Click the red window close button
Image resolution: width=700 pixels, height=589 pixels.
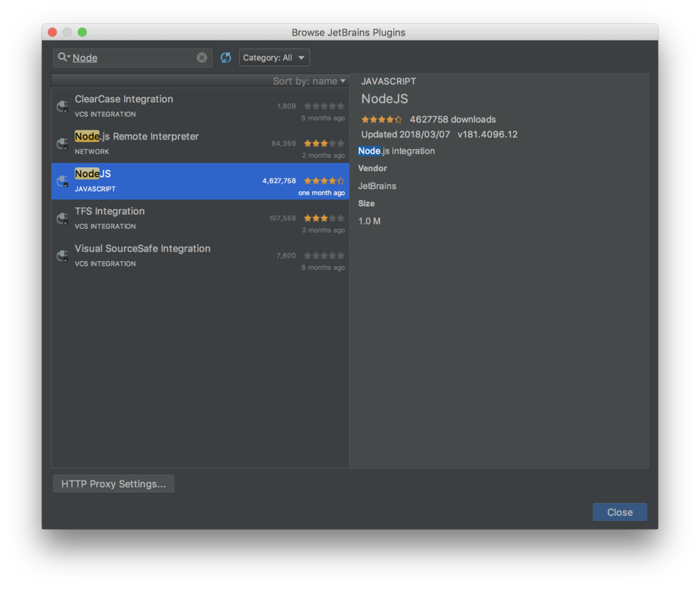(x=52, y=32)
